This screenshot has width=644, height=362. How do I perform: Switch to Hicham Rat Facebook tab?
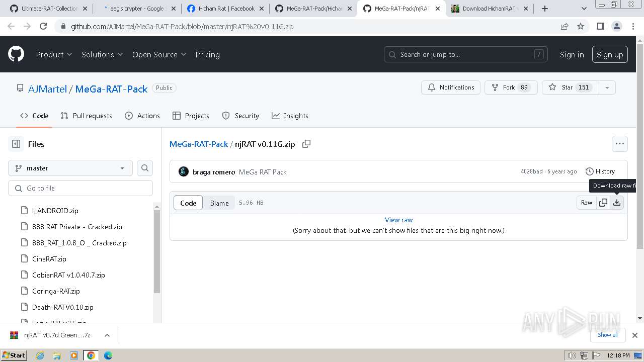click(224, 9)
